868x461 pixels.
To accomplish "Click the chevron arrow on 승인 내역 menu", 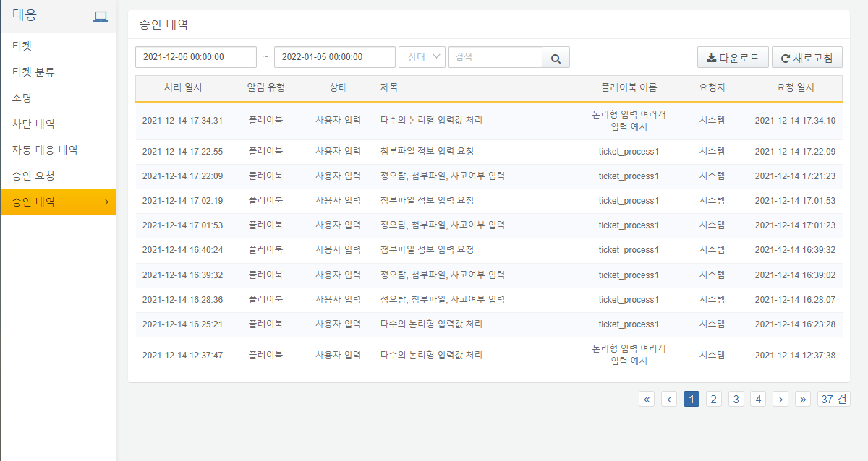I will [106, 202].
